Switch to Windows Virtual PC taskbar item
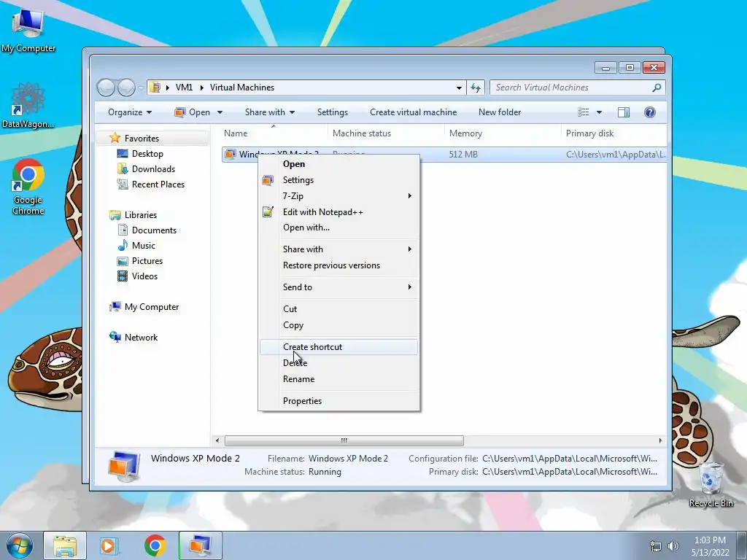This screenshot has width=747, height=560. point(201,545)
